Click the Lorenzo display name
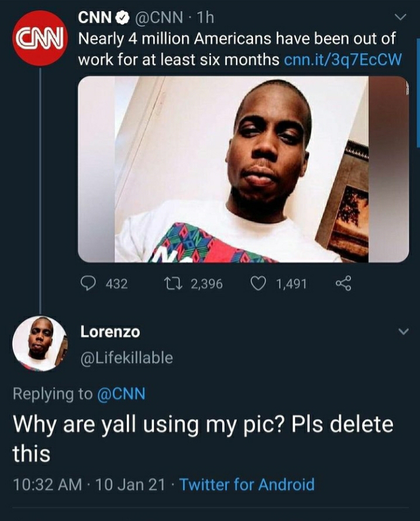This screenshot has width=420, height=521. tap(110, 331)
